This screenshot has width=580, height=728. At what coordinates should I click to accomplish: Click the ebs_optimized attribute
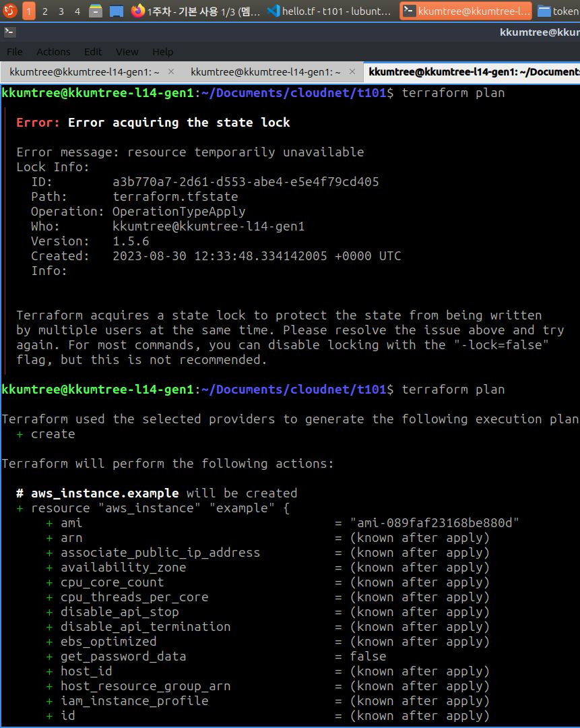click(108, 642)
